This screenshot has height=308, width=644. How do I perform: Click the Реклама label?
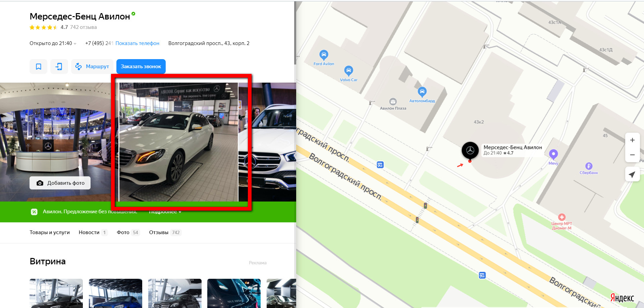(258, 263)
